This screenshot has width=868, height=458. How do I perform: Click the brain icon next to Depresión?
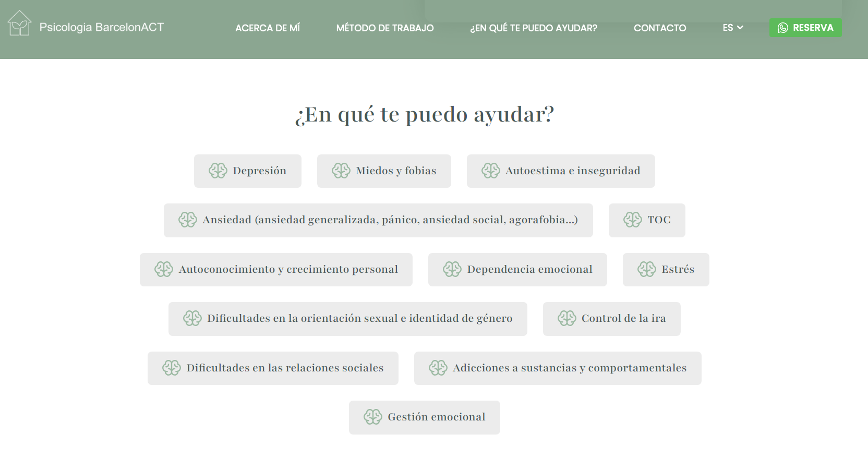click(218, 171)
